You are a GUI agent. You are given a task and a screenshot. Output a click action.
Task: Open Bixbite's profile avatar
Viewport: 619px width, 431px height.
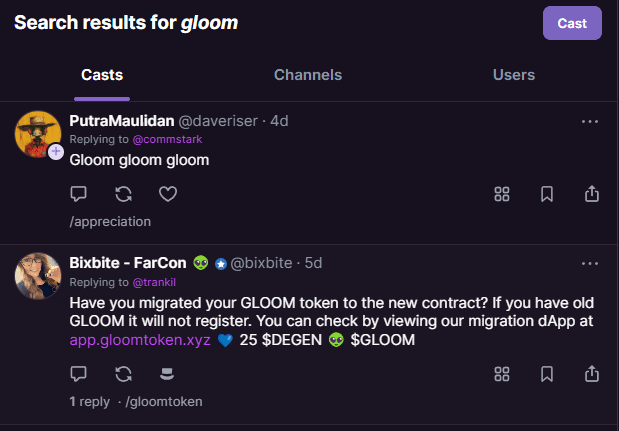click(x=38, y=276)
